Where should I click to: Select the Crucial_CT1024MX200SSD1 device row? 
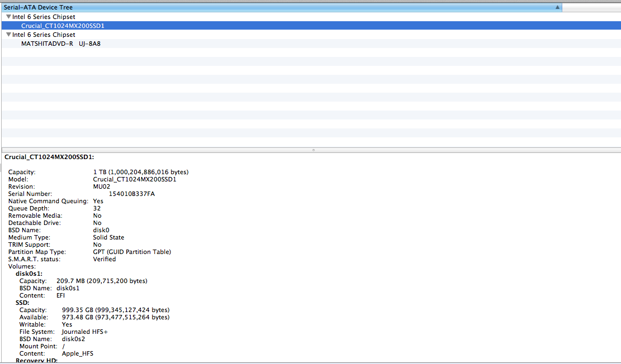tap(311, 26)
